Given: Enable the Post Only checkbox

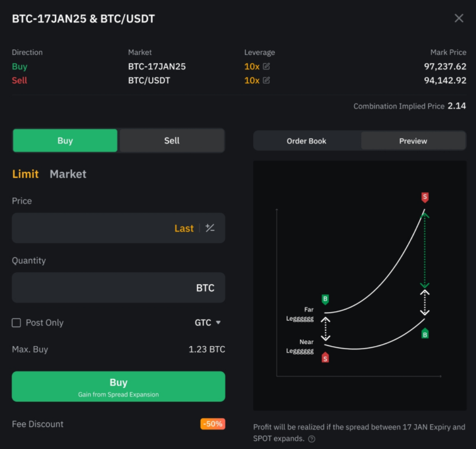Looking at the screenshot, I should click(x=16, y=323).
